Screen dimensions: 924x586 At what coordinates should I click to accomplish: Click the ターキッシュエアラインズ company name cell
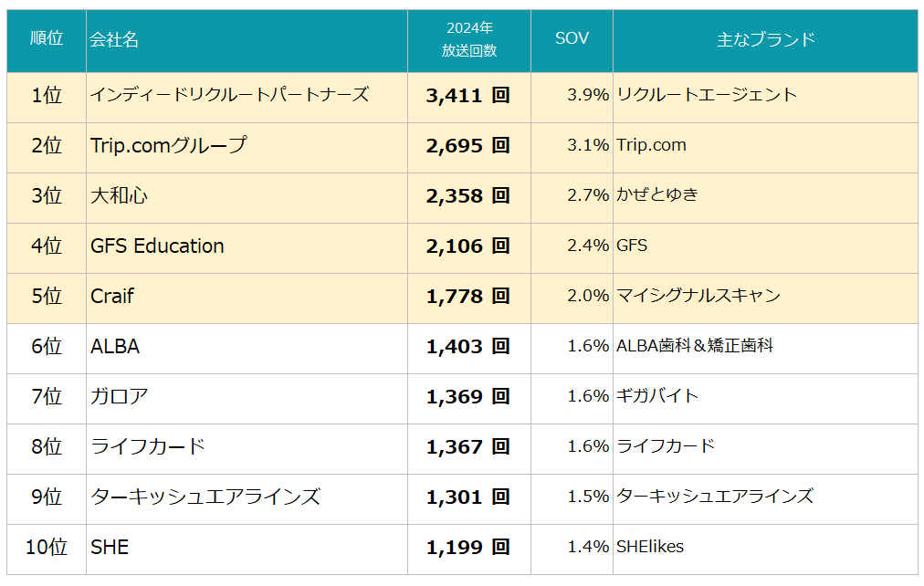(x=205, y=497)
